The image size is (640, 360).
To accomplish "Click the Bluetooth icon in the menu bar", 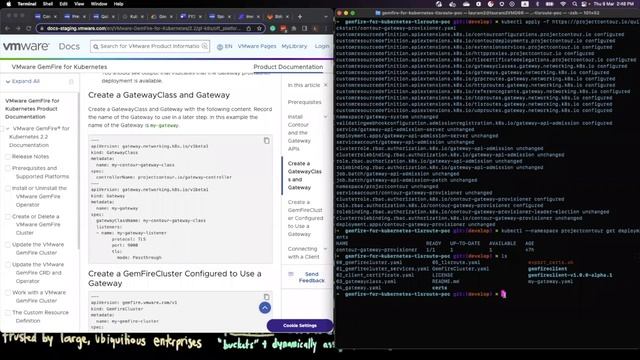I will click(537, 4).
